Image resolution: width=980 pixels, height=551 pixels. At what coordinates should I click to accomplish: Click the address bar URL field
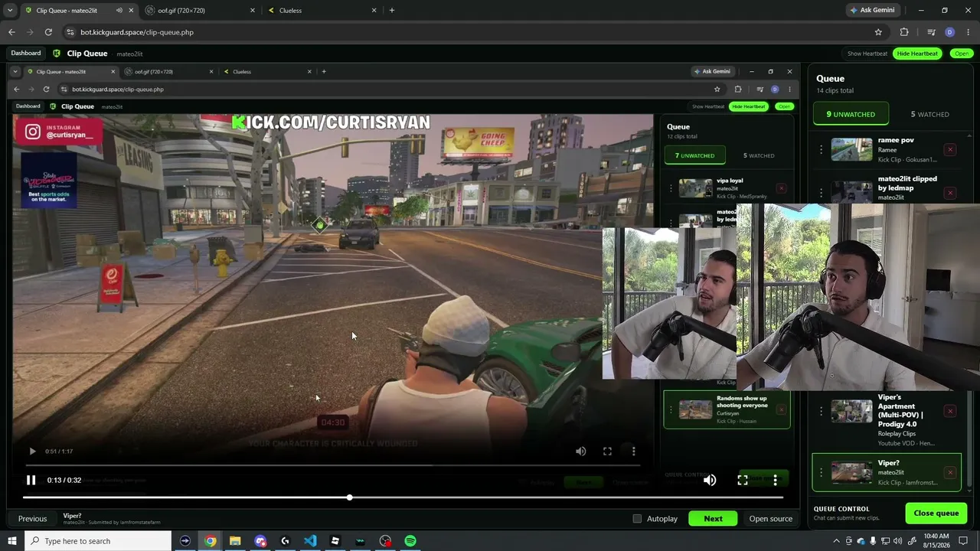[x=475, y=32]
